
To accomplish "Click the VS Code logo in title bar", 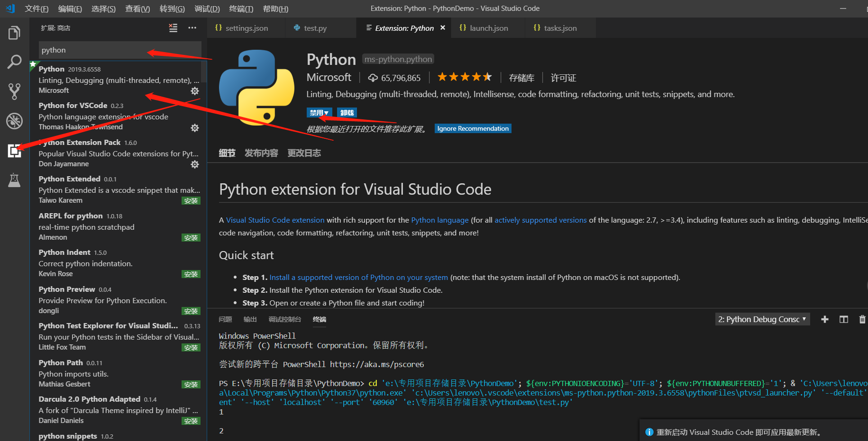I will (10, 9).
